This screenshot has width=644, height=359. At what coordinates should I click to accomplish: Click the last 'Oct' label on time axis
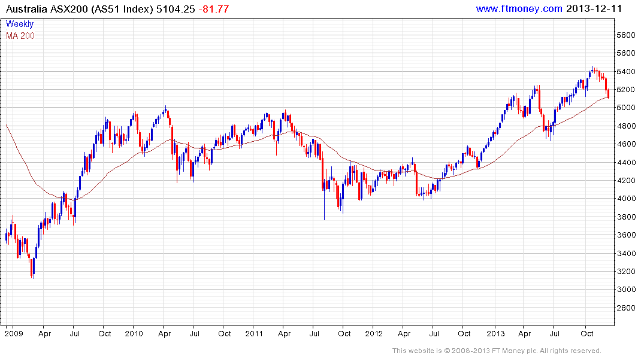coord(586,333)
